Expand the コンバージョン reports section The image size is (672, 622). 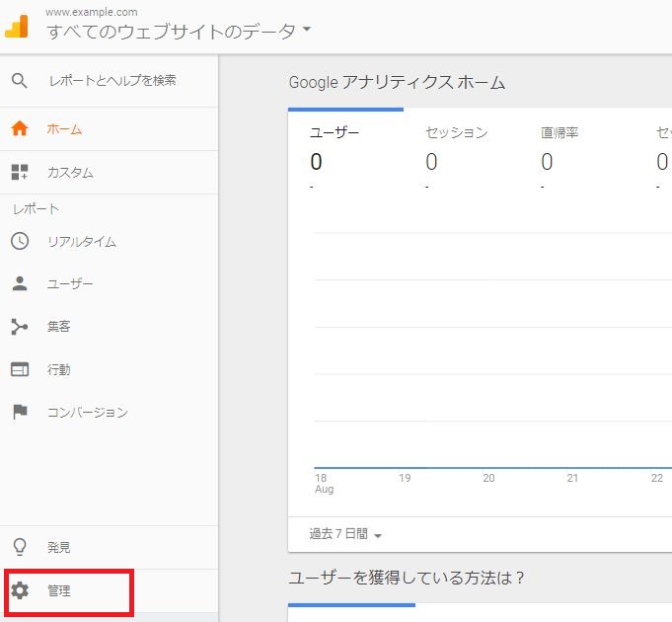(109, 412)
